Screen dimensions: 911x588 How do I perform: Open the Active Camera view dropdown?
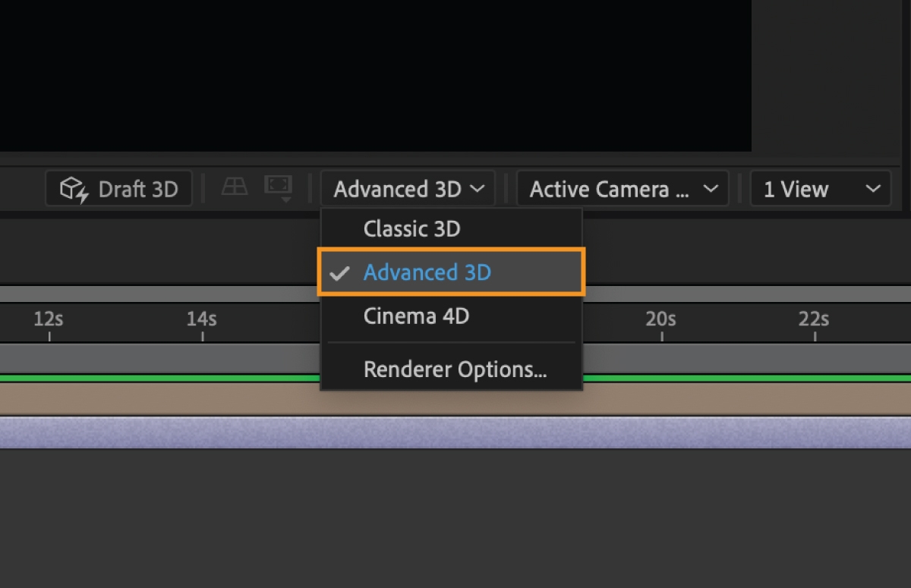[622, 188]
